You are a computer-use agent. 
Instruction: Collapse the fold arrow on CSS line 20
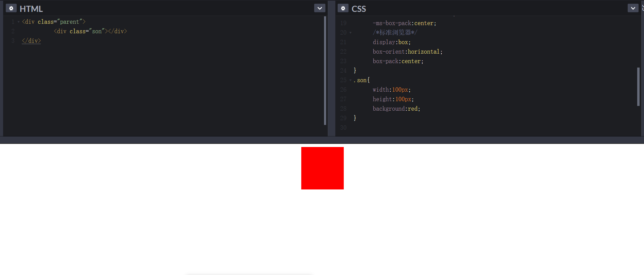click(x=350, y=33)
